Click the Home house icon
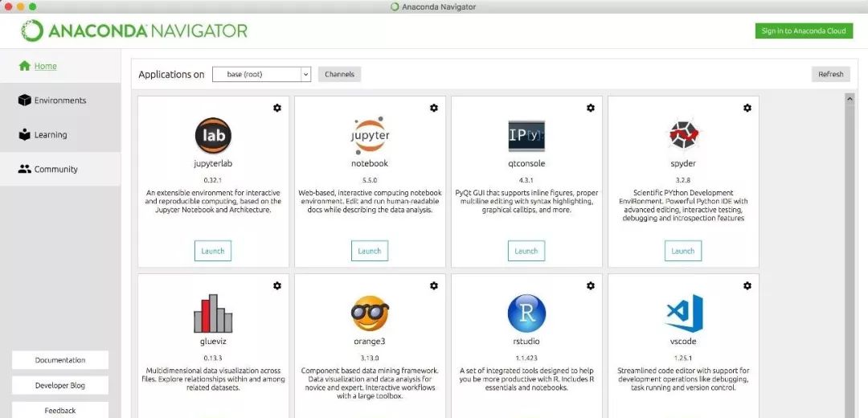 (24, 66)
